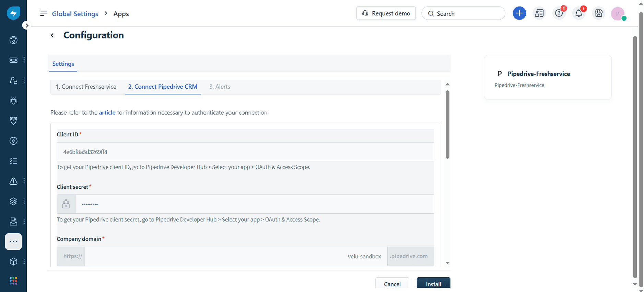Open the stacked layers icon in sidebar
Screen dimensions: 644x292
(x=13, y=201)
